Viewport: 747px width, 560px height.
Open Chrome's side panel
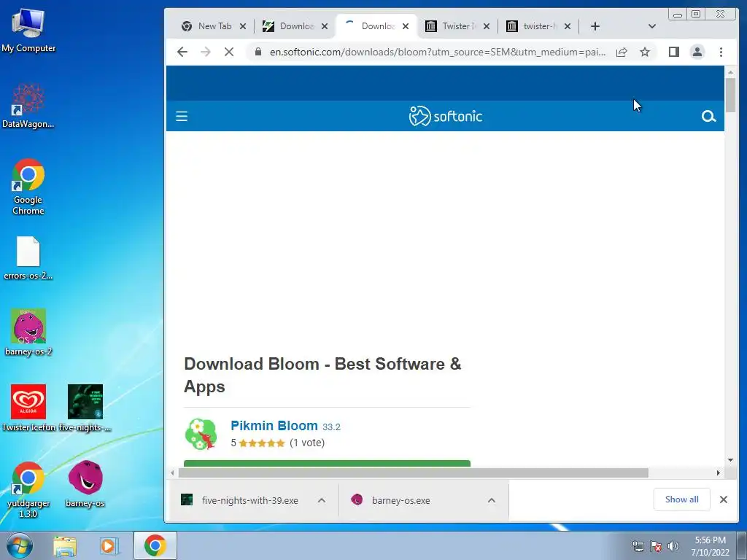click(x=673, y=52)
